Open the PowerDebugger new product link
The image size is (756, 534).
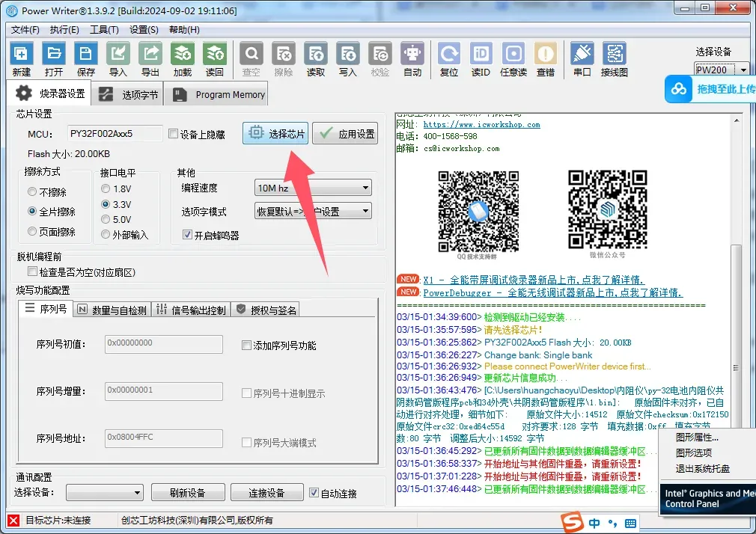(552, 292)
